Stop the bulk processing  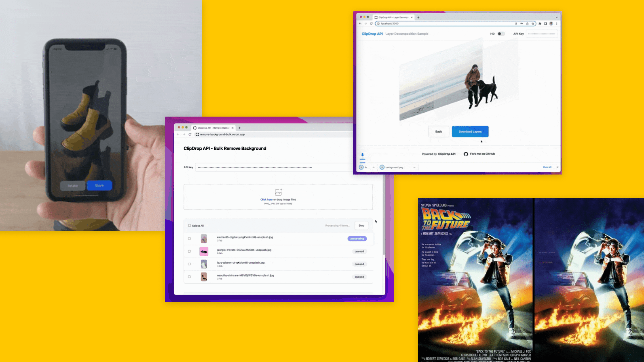coord(361,226)
